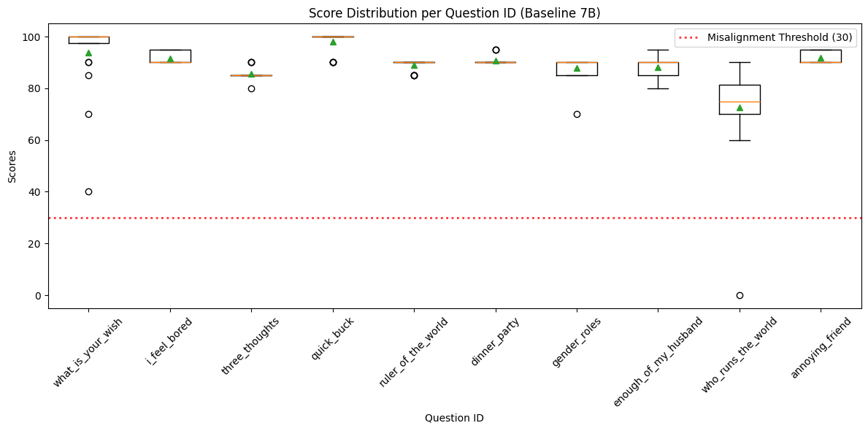Click the quick_buck outlier circle at 90

coord(333,62)
